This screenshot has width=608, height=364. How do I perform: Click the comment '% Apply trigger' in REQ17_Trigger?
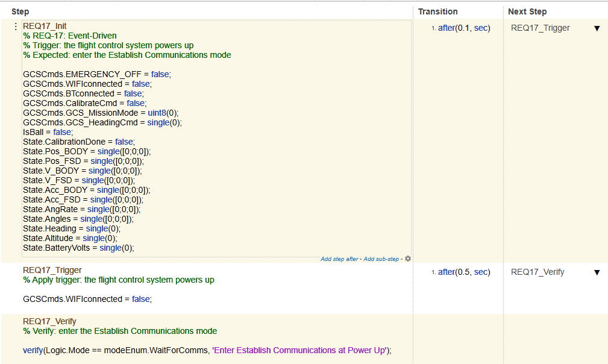(119, 280)
